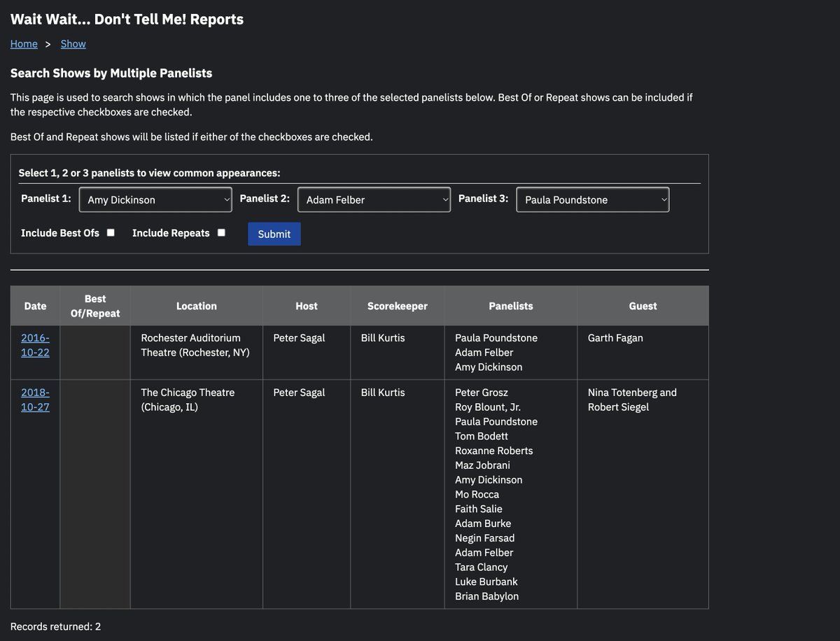Image resolution: width=840 pixels, height=641 pixels.
Task: Click the Date column header
Action: pos(35,306)
